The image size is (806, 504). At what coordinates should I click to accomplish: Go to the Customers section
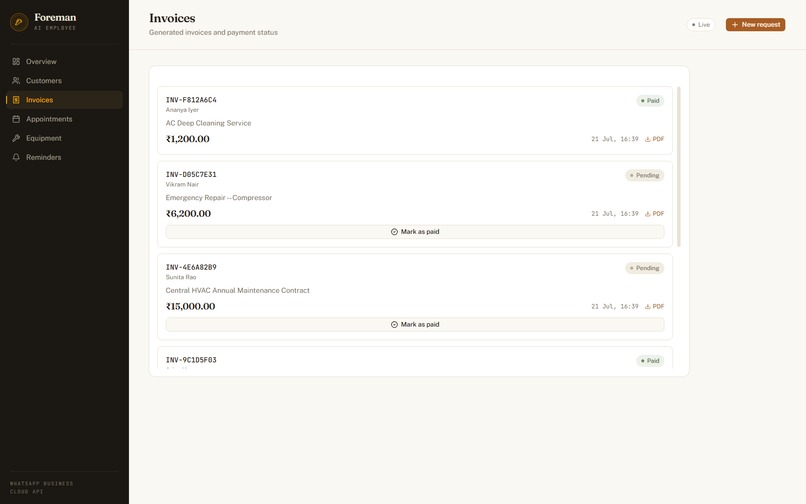64,81
